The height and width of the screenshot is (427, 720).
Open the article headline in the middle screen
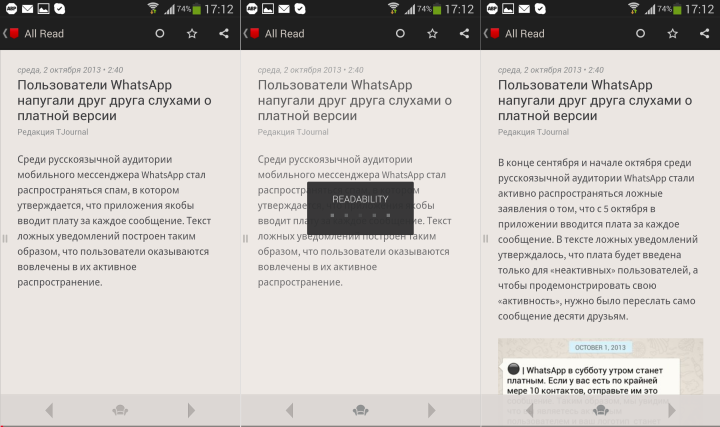tap(354, 100)
